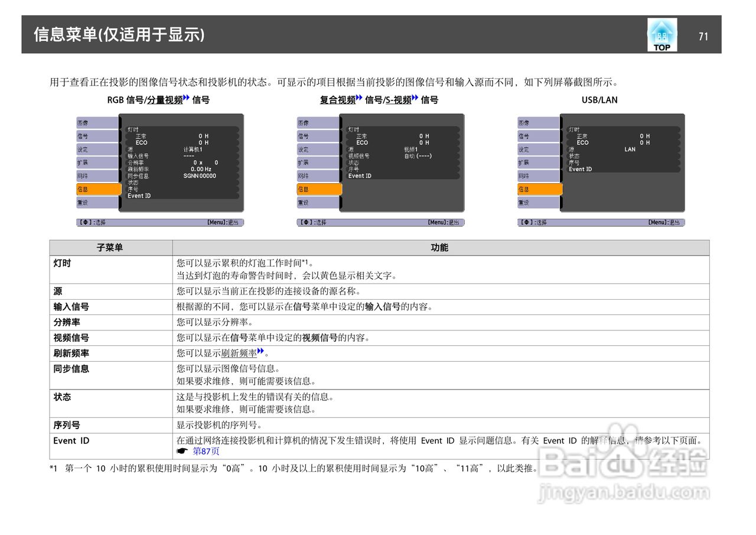
Task: Click the 功能 table header
Action: pyautogui.click(x=441, y=248)
